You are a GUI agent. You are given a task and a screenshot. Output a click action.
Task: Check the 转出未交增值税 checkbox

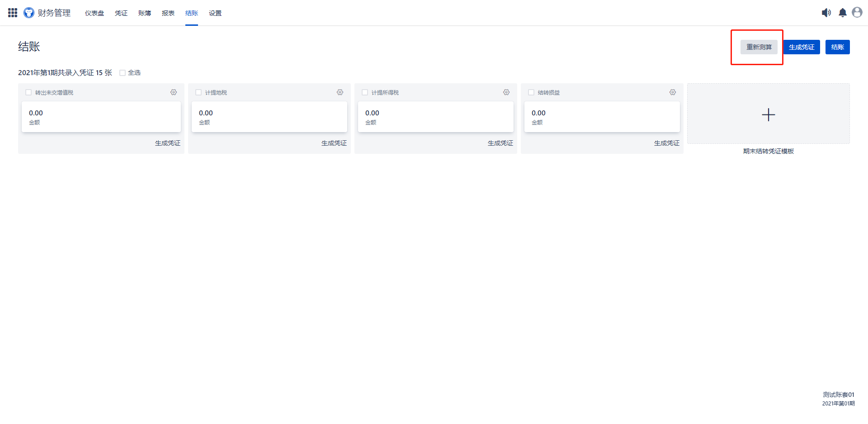click(28, 92)
